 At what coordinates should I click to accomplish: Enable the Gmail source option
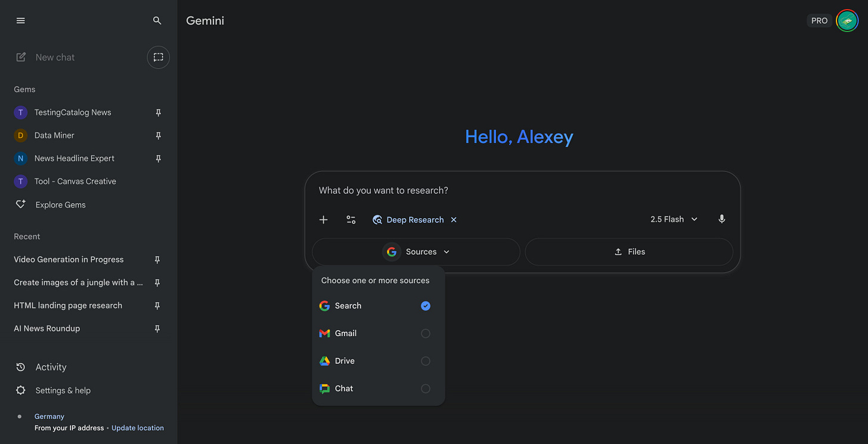pos(426,334)
